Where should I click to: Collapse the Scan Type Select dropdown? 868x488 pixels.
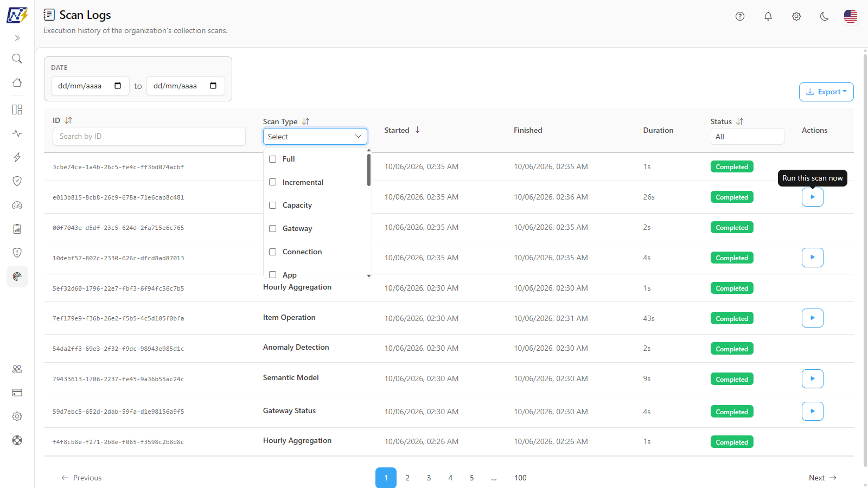(315, 137)
